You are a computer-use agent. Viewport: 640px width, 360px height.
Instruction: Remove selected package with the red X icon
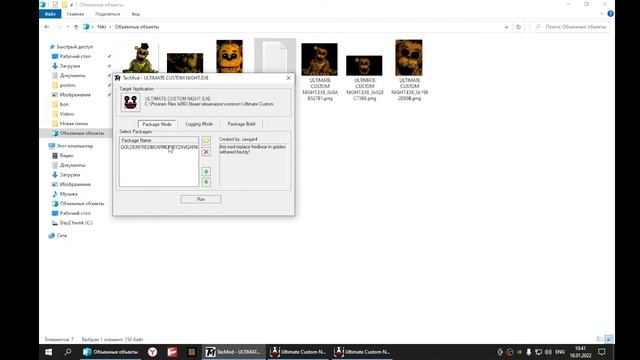[206, 152]
